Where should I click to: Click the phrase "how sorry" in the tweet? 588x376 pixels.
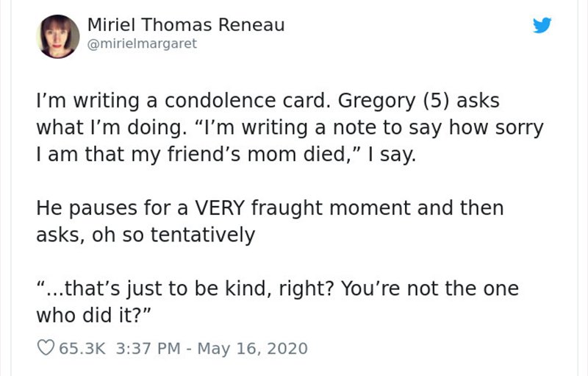(x=496, y=127)
